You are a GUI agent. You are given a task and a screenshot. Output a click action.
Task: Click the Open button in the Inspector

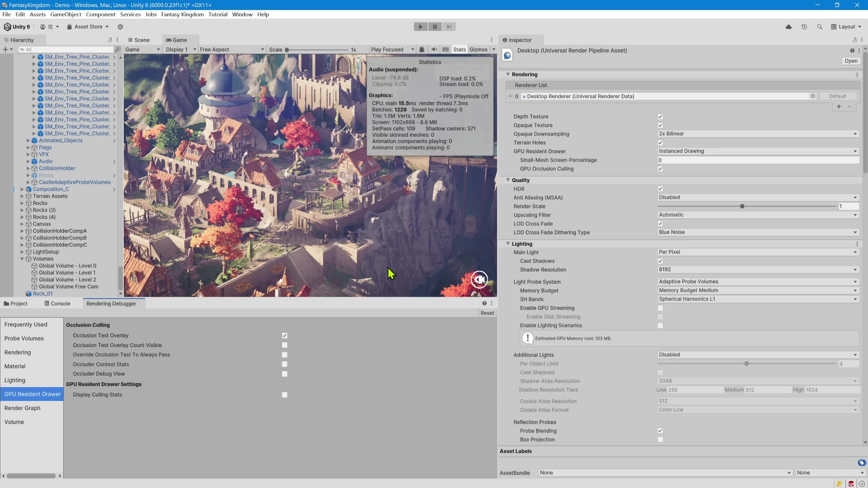pyautogui.click(x=851, y=61)
